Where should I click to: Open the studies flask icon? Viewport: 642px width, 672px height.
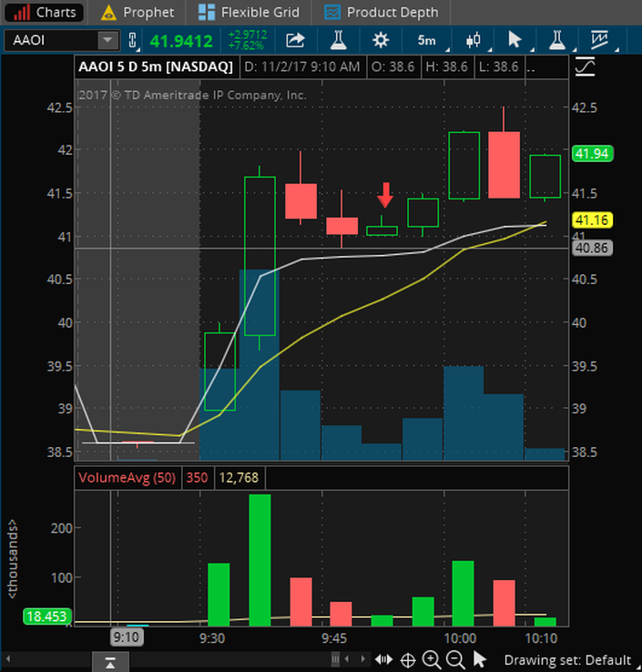tap(339, 40)
